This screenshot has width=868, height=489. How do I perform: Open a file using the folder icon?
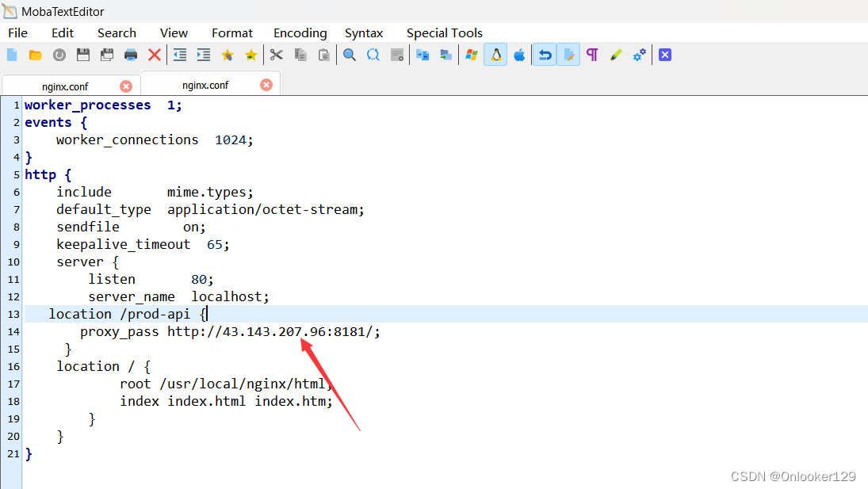36,55
